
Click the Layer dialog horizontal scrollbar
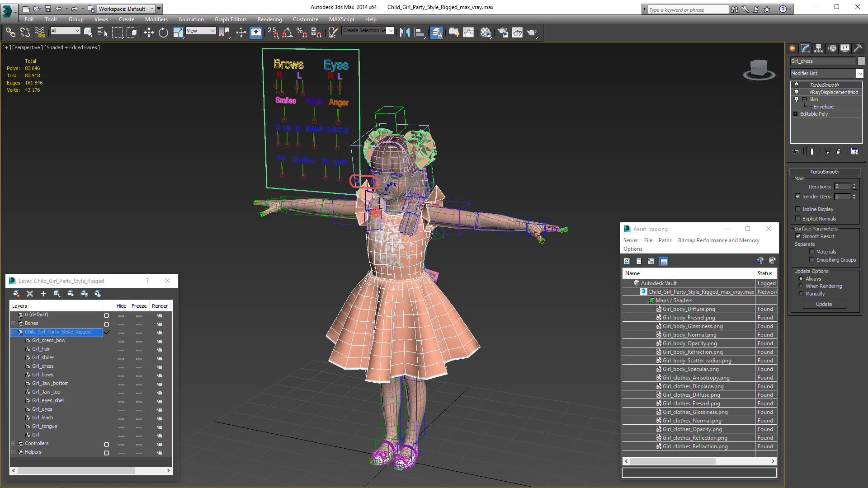pyautogui.click(x=76, y=471)
